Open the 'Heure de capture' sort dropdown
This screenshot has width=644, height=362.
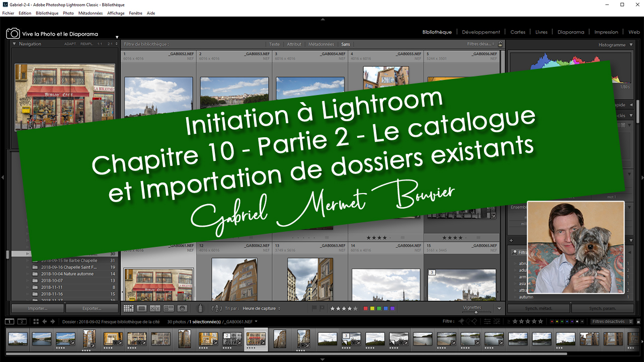point(262,308)
